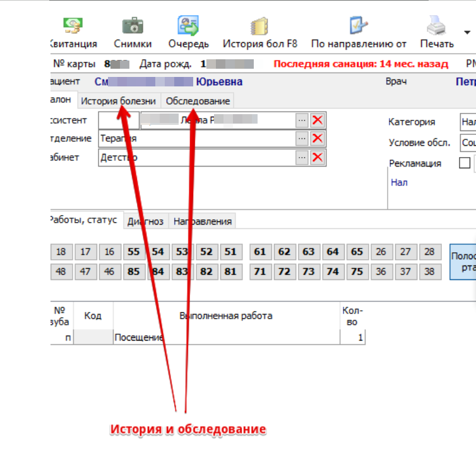
Task: Browse Кабинет via ellipsis button
Action: coord(302,158)
